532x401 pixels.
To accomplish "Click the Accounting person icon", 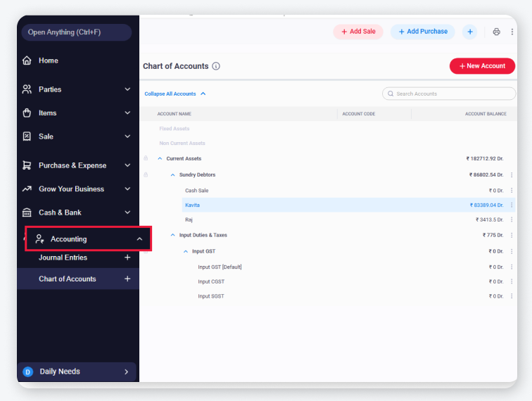I will coord(39,238).
